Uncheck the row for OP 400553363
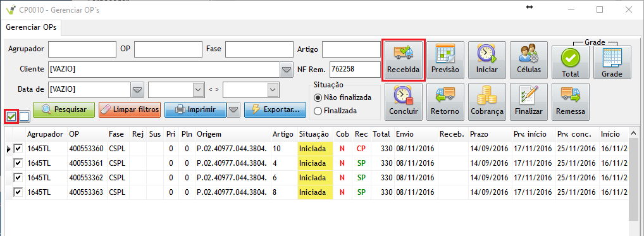 pyautogui.click(x=18, y=192)
